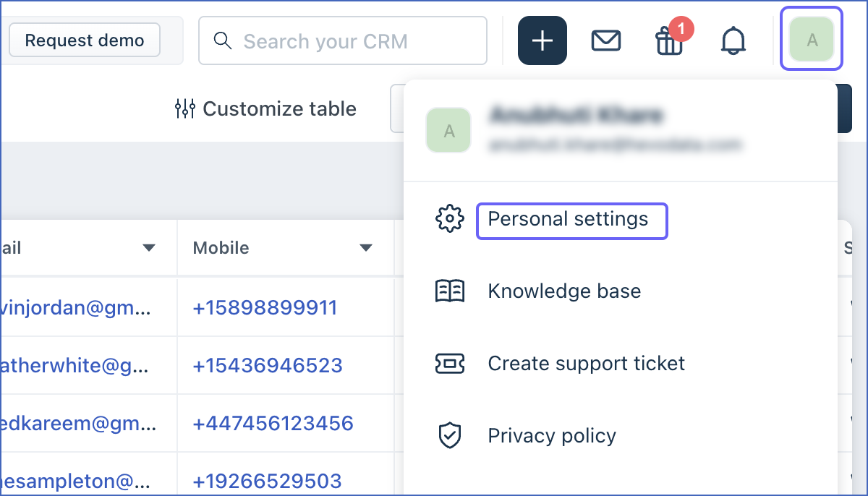Click the shield icon next to Privacy policy
Image resolution: width=868 pixels, height=496 pixels.
tap(449, 435)
